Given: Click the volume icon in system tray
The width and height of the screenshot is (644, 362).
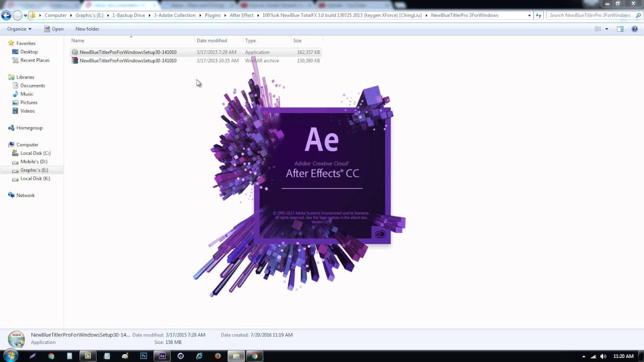Looking at the screenshot, I should pyautogui.click(x=603, y=356).
